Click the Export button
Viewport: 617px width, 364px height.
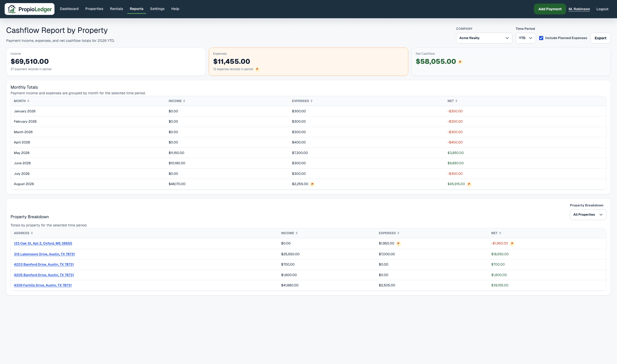[x=600, y=38]
